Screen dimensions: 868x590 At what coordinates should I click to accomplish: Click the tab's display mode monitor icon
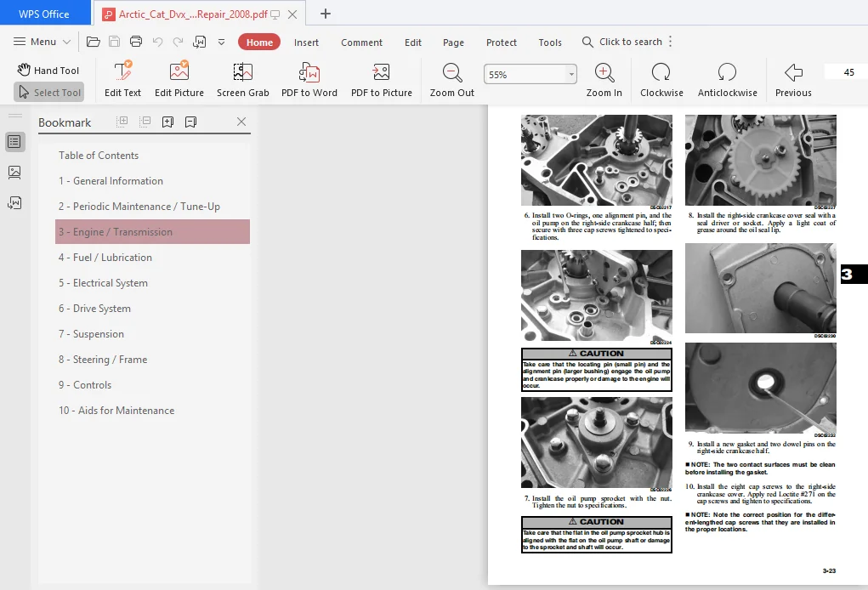[275, 15]
